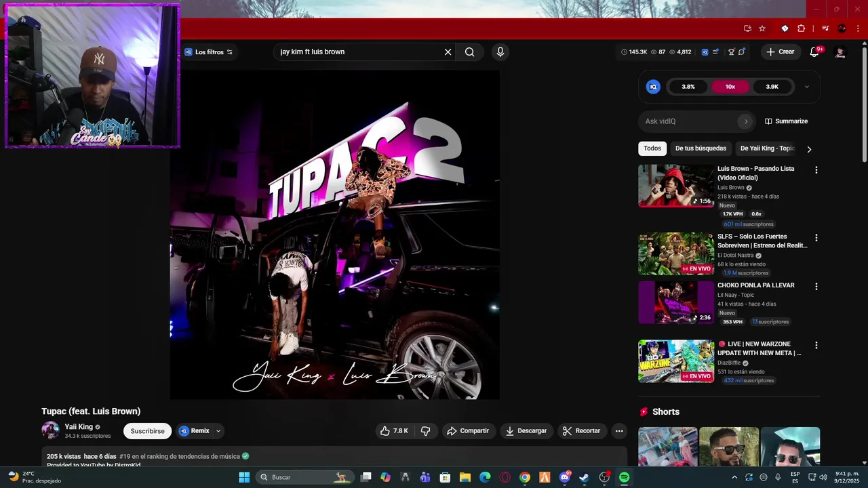Open options menu for the Warzone live video
Image resolution: width=868 pixels, height=488 pixels.
(x=816, y=345)
